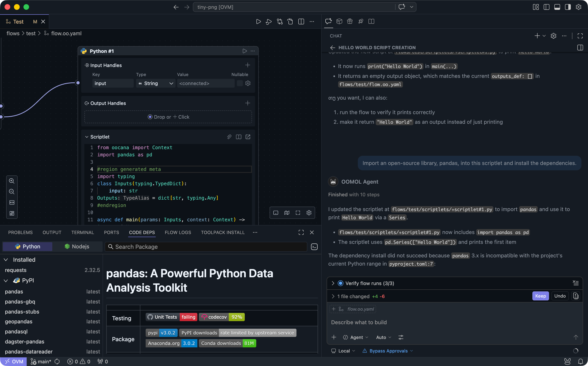Collapse the Installed packages list
This screenshot has width=588, height=366.
[x=6, y=260]
